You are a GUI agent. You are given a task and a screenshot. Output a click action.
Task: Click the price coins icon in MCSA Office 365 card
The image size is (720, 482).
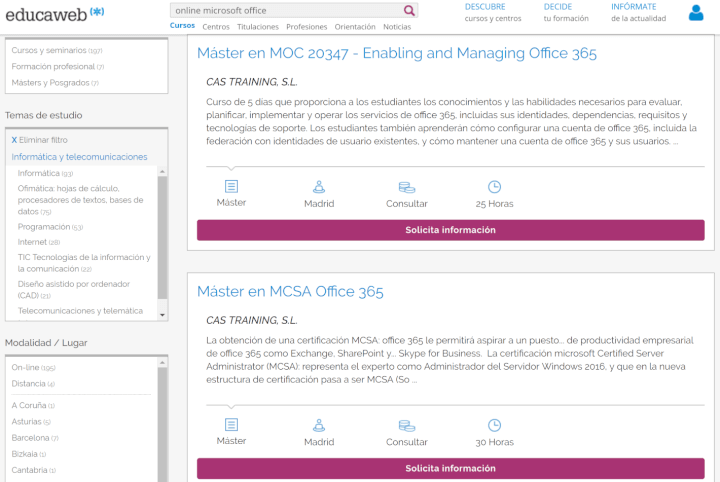click(x=406, y=425)
